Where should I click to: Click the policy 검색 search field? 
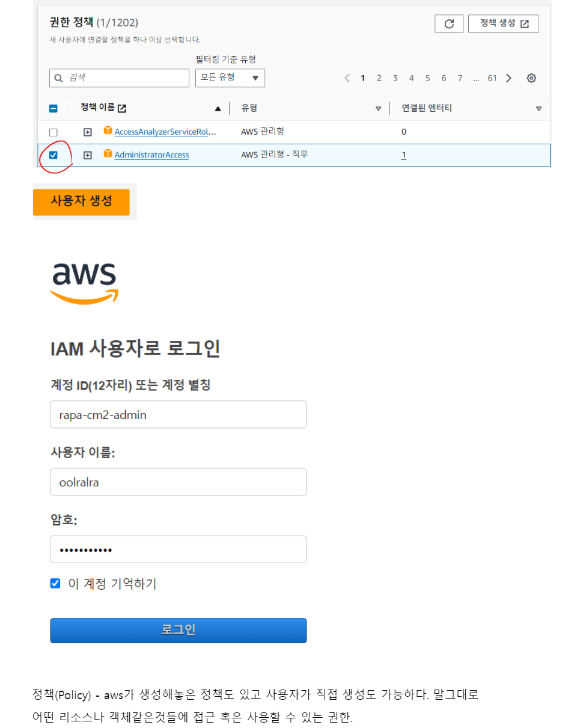pyautogui.click(x=119, y=78)
